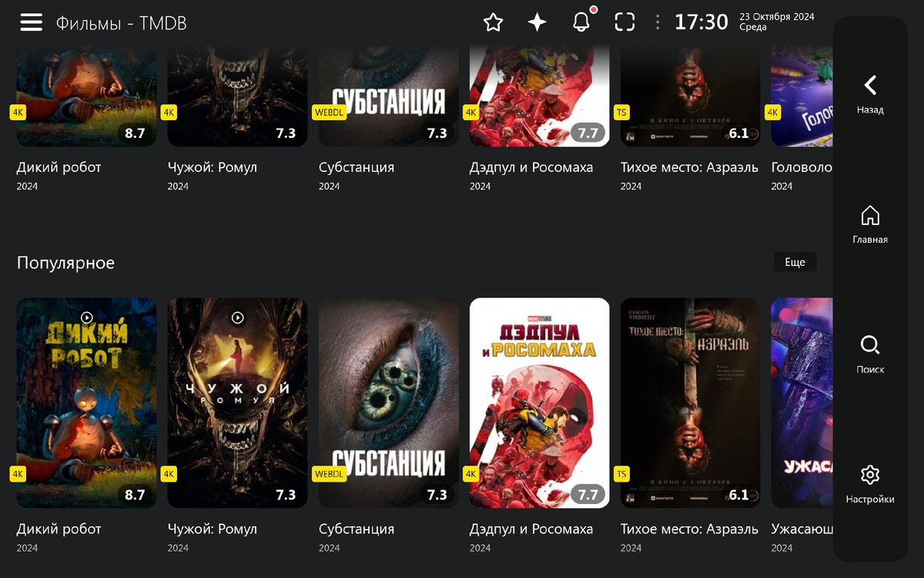Click the Фильмы - TMDB page title
924x578 pixels.
(x=121, y=23)
